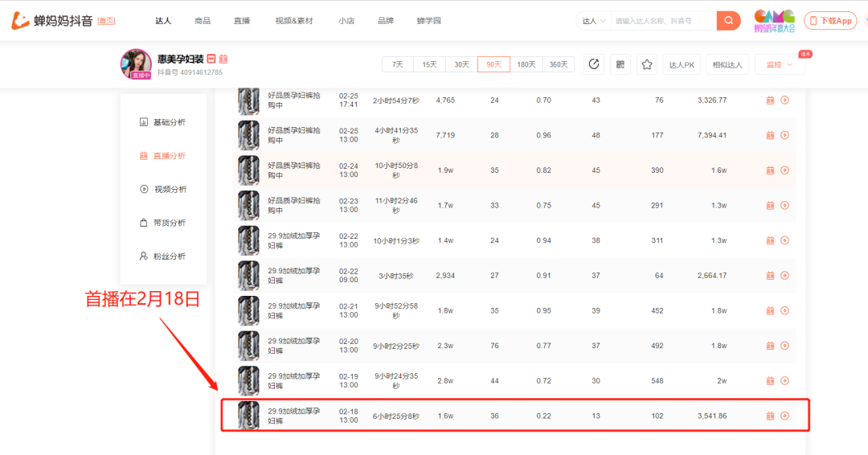Switch to 视频分析 in sidebar

tap(162, 189)
